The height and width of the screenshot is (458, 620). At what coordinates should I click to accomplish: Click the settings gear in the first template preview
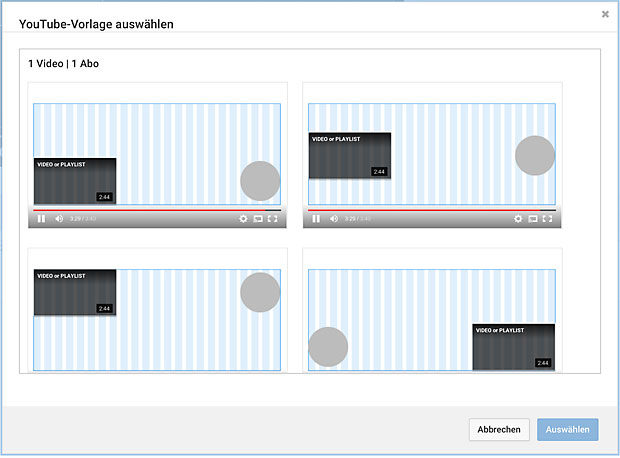243,219
